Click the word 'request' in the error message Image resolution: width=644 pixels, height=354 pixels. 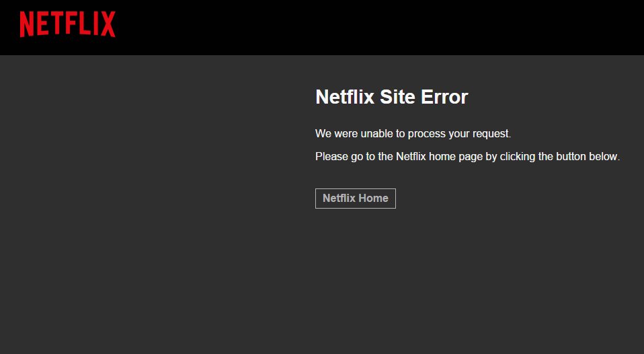[x=491, y=134]
